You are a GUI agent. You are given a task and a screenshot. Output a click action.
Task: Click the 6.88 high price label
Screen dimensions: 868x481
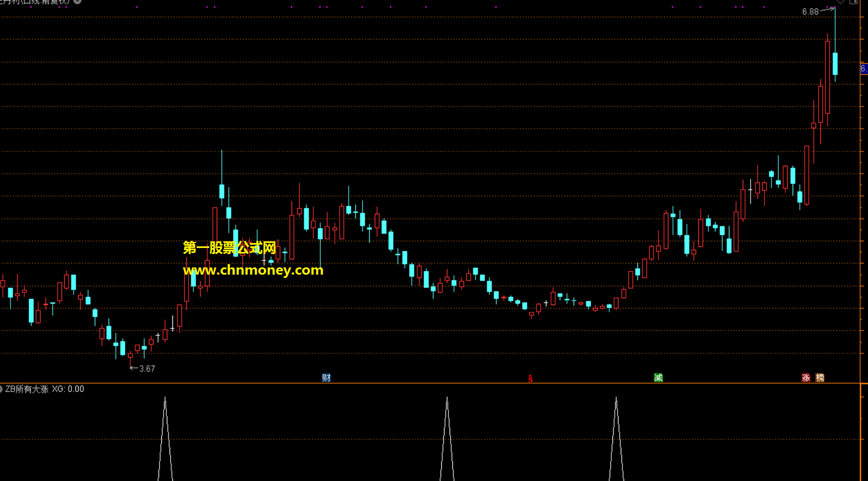[x=810, y=12]
